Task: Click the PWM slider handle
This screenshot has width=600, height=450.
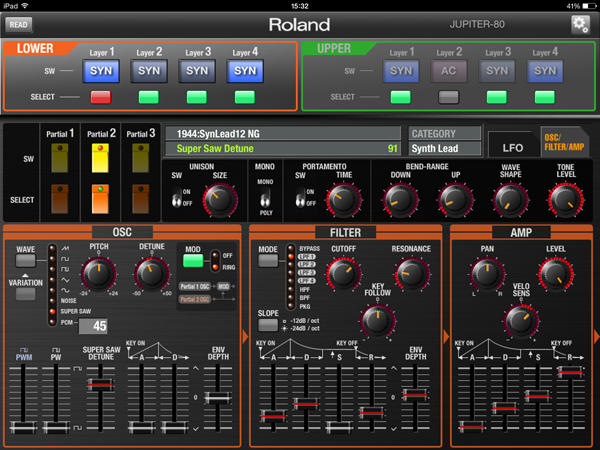Action: [23, 427]
